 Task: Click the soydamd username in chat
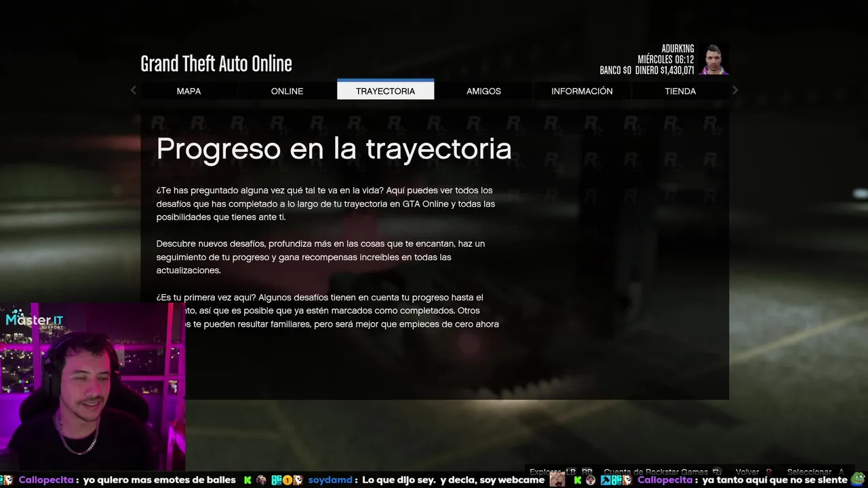click(330, 480)
